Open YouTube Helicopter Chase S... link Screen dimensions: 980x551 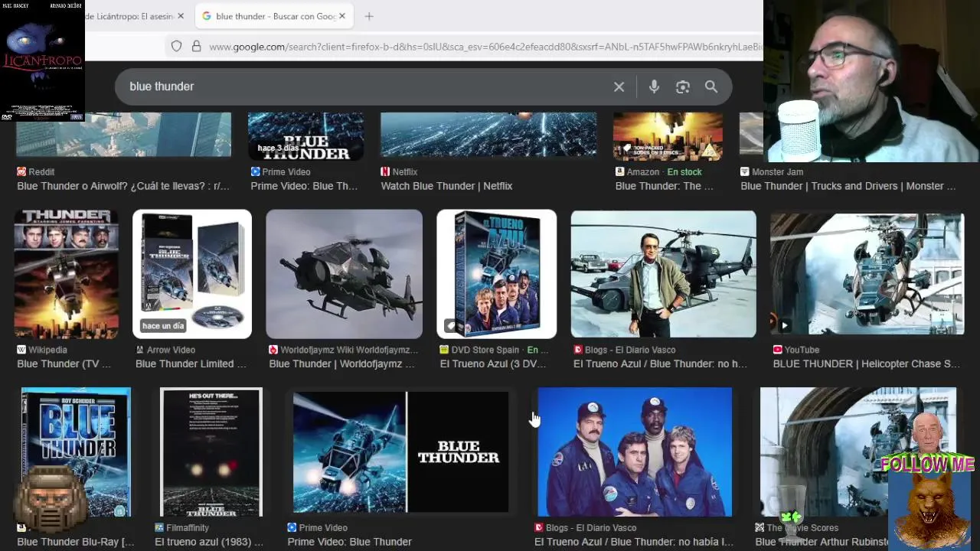(866, 364)
